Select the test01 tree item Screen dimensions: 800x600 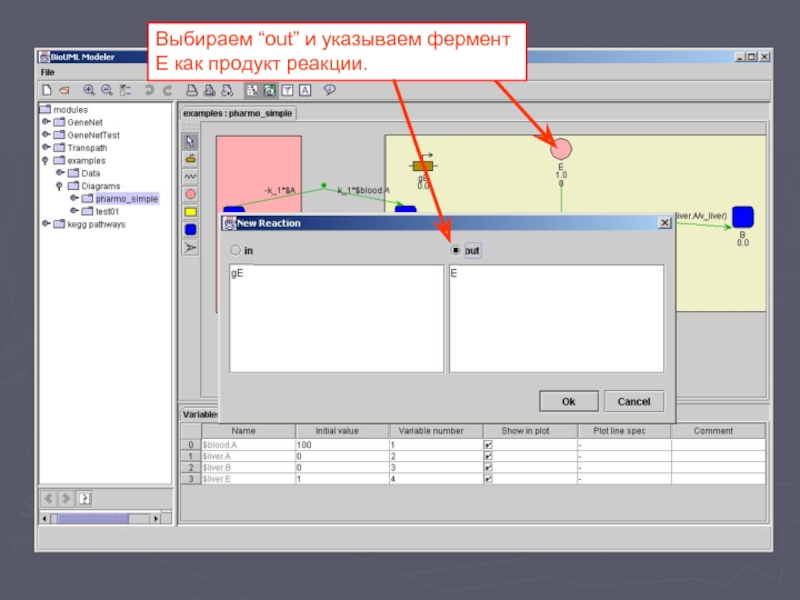[x=107, y=211]
